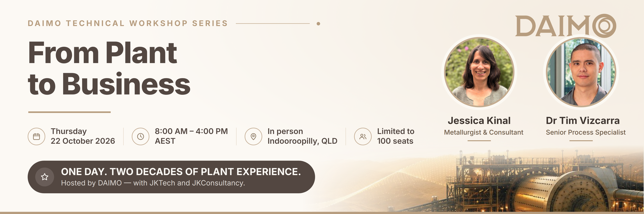Click the Jessica Kinal name text
Viewport: 644px width, 214px height.
[479, 120]
